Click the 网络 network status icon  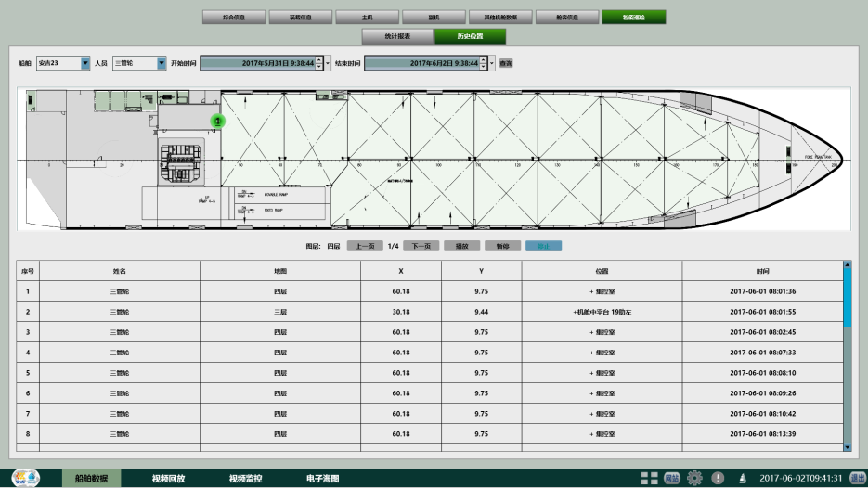click(x=672, y=478)
